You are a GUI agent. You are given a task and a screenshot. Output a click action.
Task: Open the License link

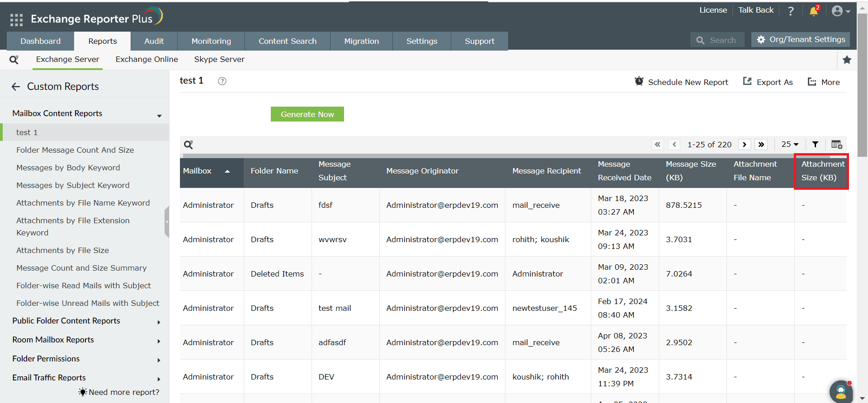tap(713, 10)
